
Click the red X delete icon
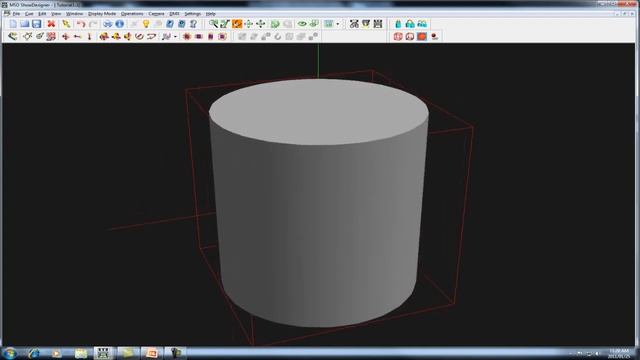(x=51, y=24)
